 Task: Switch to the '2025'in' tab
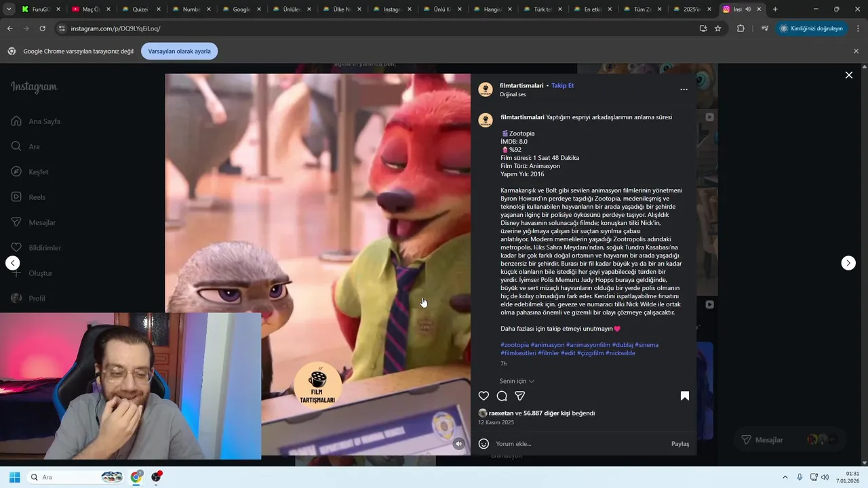point(693,9)
